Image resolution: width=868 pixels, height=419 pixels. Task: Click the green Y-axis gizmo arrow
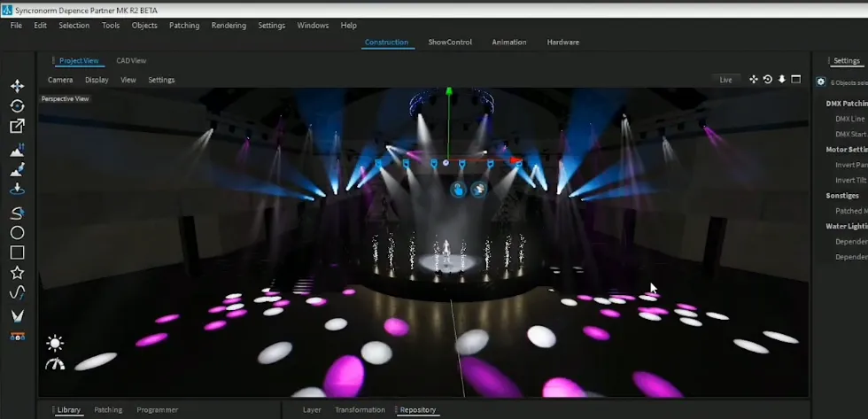(449, 92)
